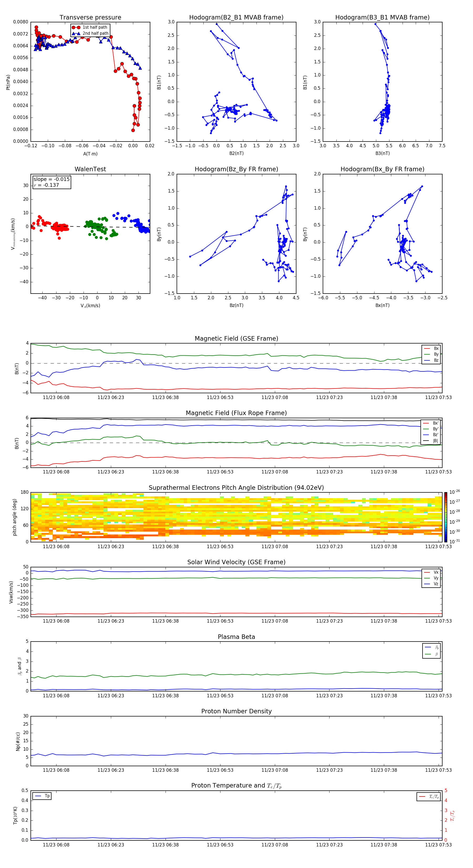Select "Bx'" in the Flux Rope legend
The image size is (473, 868).
(x=436, y=423)
